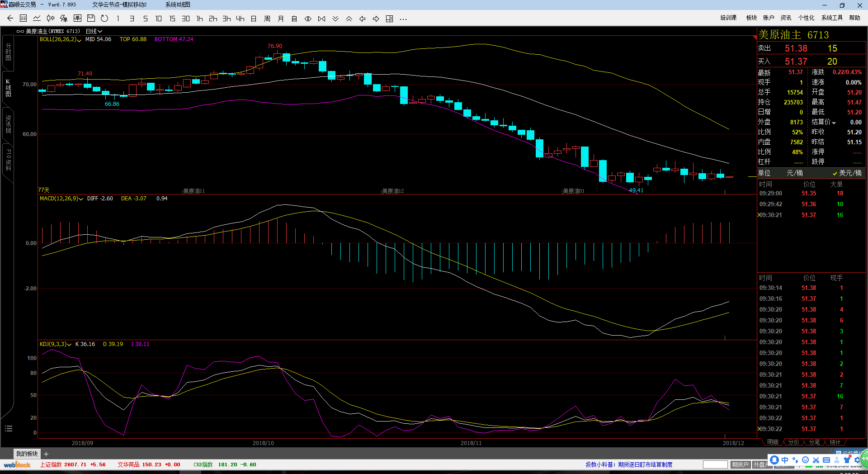Click the 文华商品 150.23 status entry

point(149,465)
